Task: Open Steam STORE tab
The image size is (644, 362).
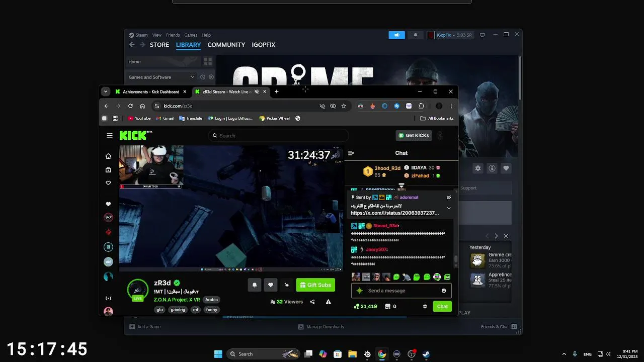Action: tap(159, 45)
